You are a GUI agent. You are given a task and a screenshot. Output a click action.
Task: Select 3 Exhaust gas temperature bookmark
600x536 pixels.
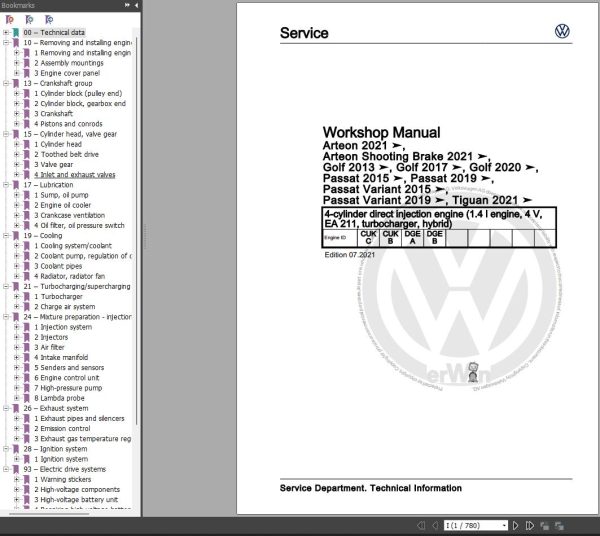[x=83, y=439]
